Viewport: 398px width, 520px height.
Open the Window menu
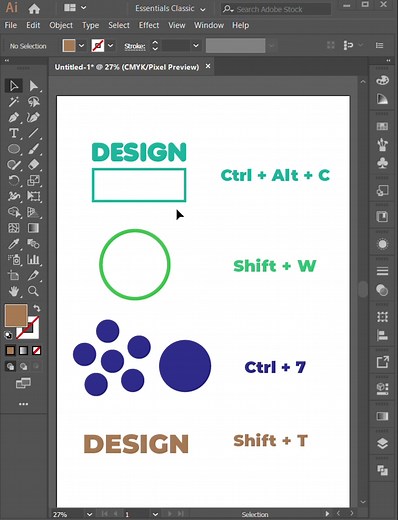pyautogui.click(x=209, y=25)
